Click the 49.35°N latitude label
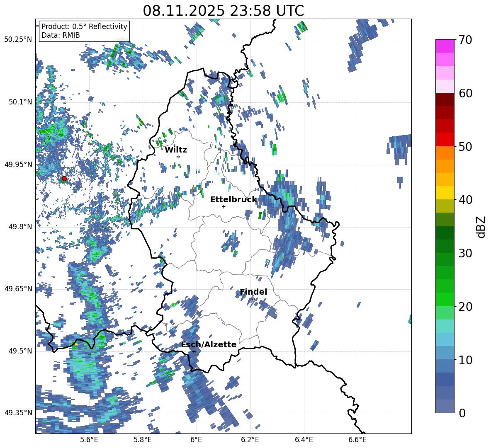Image resolution: width=491 pixels, height=448 pixels. point(18,413)
